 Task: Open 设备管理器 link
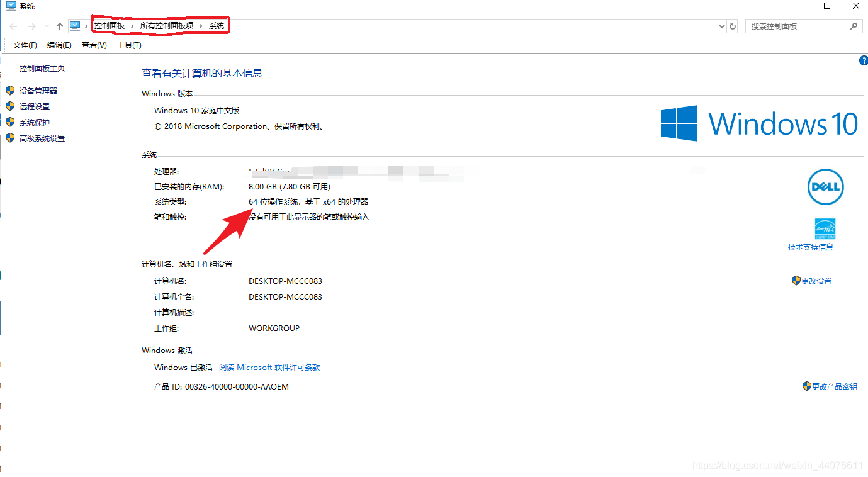38,91
